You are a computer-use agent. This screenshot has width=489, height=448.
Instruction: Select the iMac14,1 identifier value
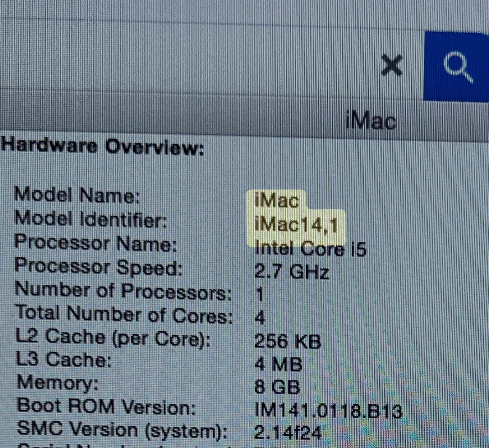[x=296, y=225]
